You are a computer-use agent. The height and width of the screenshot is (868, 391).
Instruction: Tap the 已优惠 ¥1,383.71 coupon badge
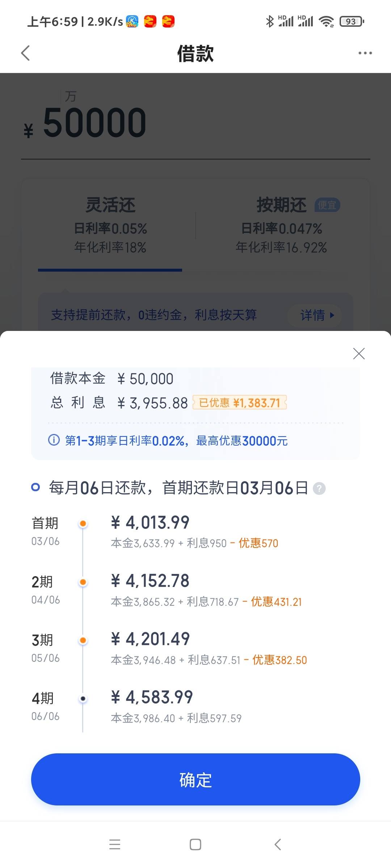pyautogui.click(x=240, y=403)
